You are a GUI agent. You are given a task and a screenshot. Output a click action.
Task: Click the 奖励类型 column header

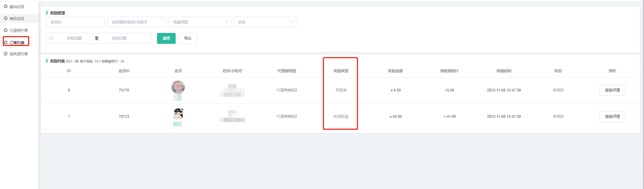tap(341, 71)
